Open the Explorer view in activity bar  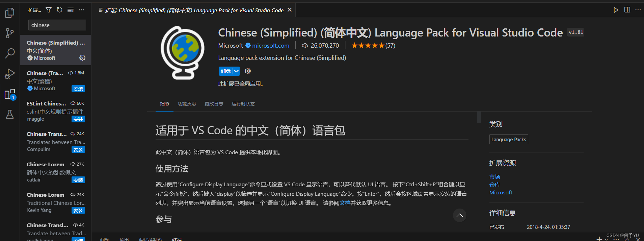pyautogui.click(x=10, y=13)
